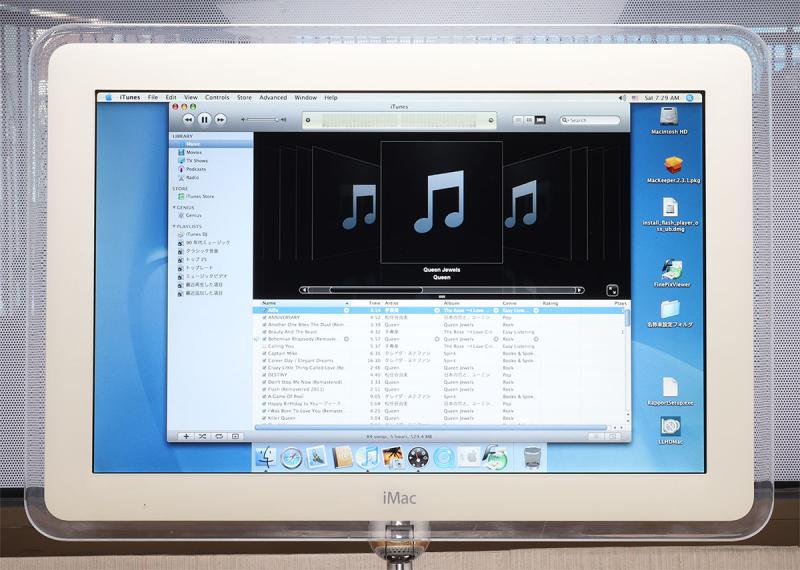Open the iTunes Store sidebar item
800x570 pixels.
pos(211,196)
